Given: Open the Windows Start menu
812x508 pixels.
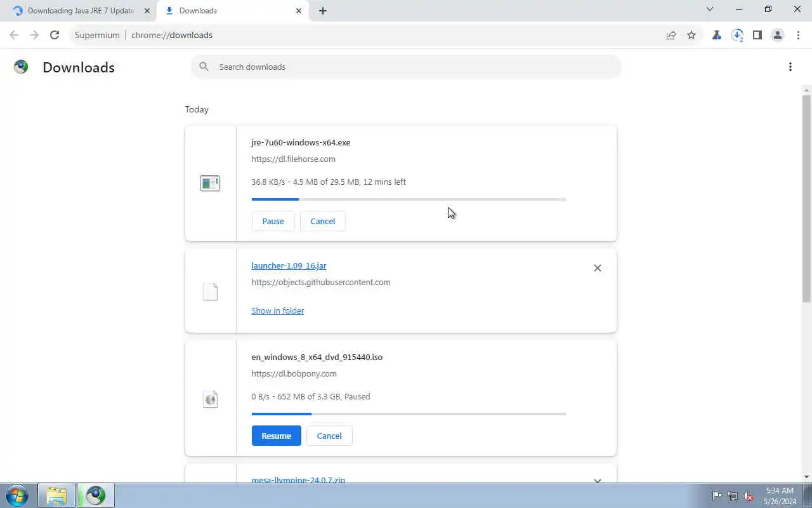Looking at the screenshot, I should [x=16, y=495].
